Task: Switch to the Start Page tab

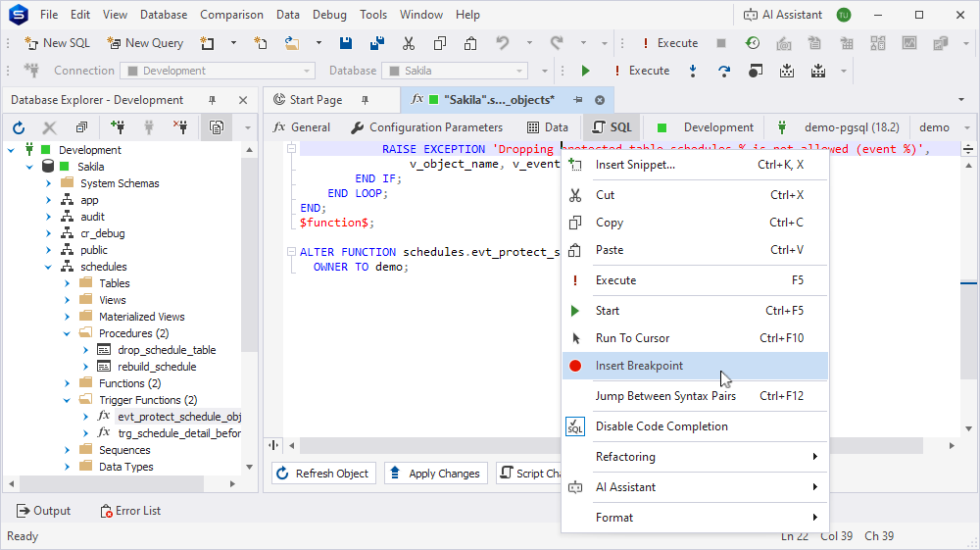Action: pyautogui.click(x=316, y=100)
